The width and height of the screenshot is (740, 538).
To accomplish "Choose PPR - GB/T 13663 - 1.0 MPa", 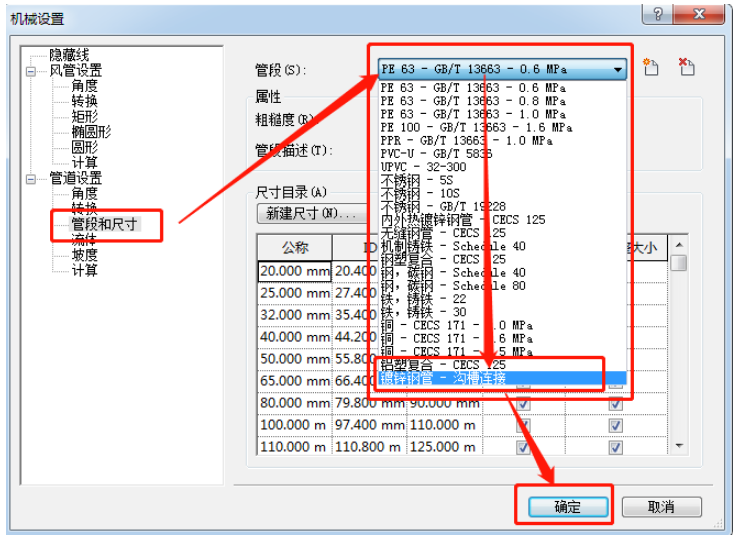I will pyautogui.click(x=503, y=141).
